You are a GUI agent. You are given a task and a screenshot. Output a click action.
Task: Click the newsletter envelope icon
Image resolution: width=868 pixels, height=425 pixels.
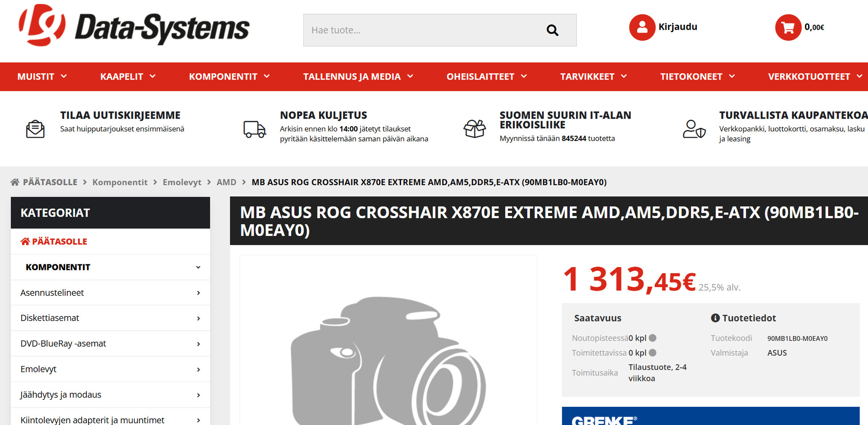tap(35, 129)
